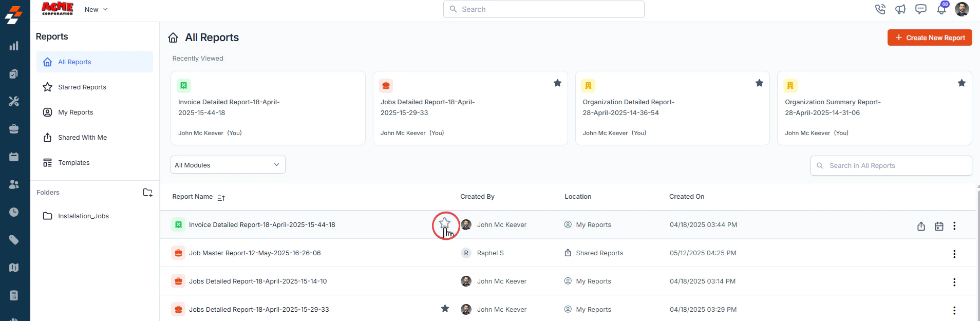Viewport: 980px width, 321px height.
Task: Click the 05/12/2025 04:25 PM date cell
Action: (x=703, y=253)
